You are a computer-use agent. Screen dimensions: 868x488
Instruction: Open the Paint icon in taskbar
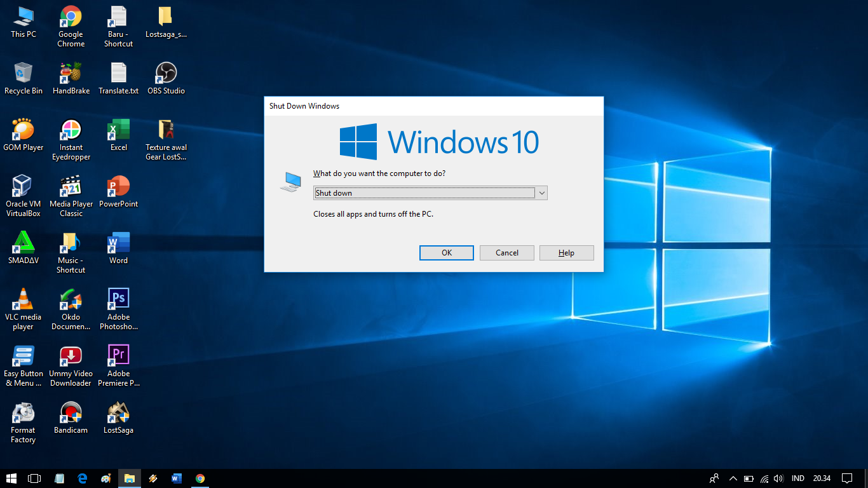tap(106, 478)
